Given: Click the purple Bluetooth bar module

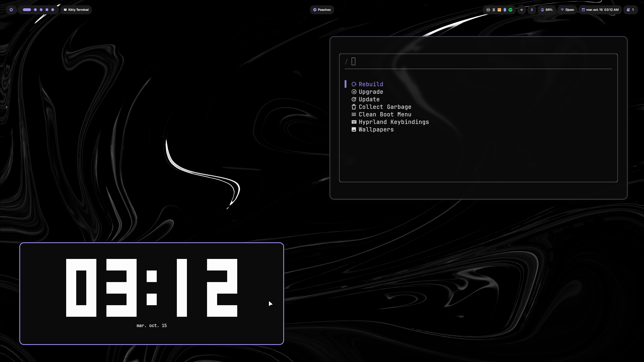Looking at the screenshot, I should (532, 10).
